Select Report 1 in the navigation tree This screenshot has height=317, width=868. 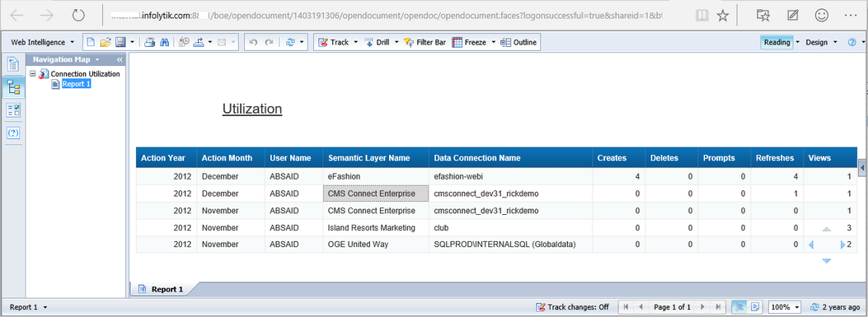click(76, 84)
